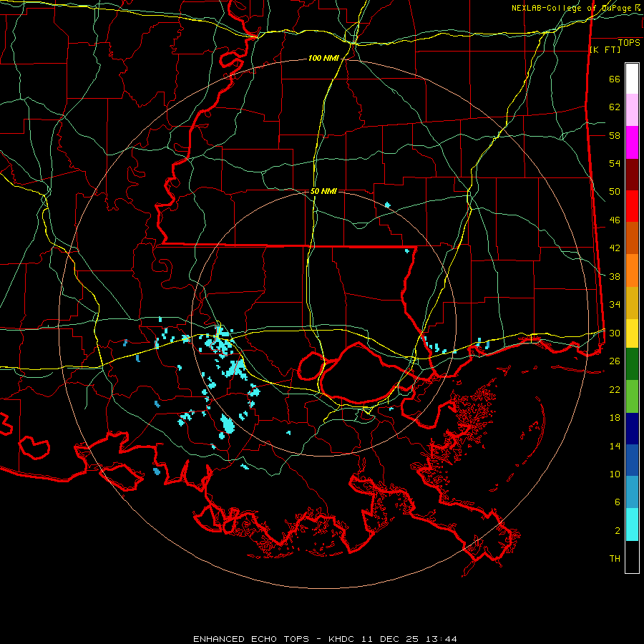Screen dimensions: 644x644
Task: Click the '6' legend value
Action: point(618,503)
